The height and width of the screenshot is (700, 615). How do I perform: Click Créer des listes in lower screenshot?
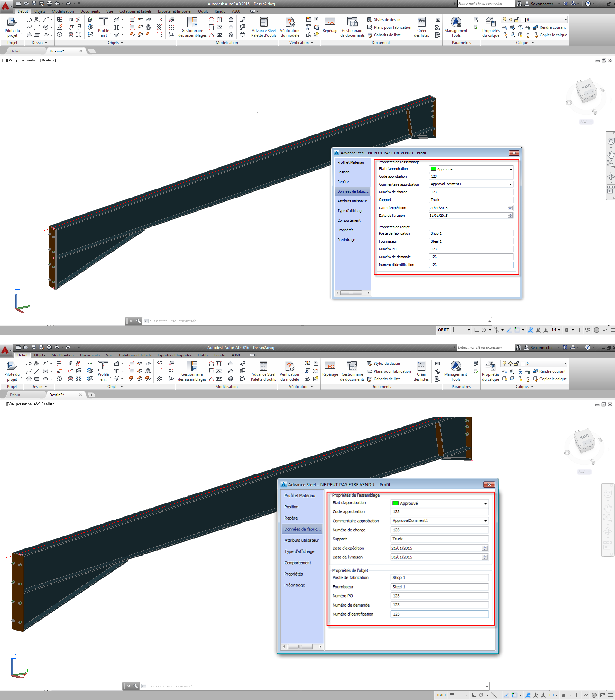click(x=421, y=371)
